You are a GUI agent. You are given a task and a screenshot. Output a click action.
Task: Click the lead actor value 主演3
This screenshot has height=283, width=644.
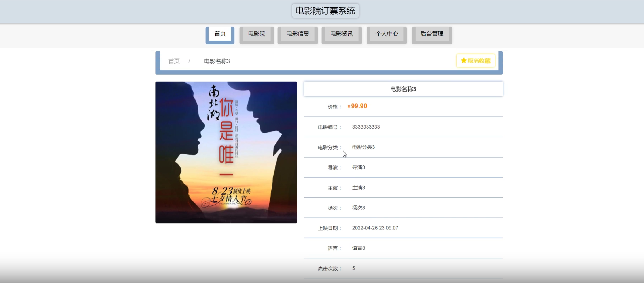tap(359, 188)
